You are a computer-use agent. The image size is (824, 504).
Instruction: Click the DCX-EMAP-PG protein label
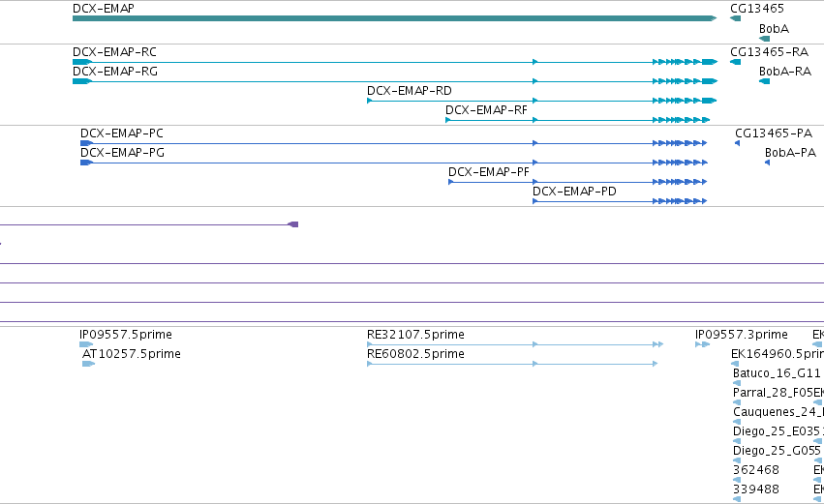pyautogui.click(x=122, y=153)
